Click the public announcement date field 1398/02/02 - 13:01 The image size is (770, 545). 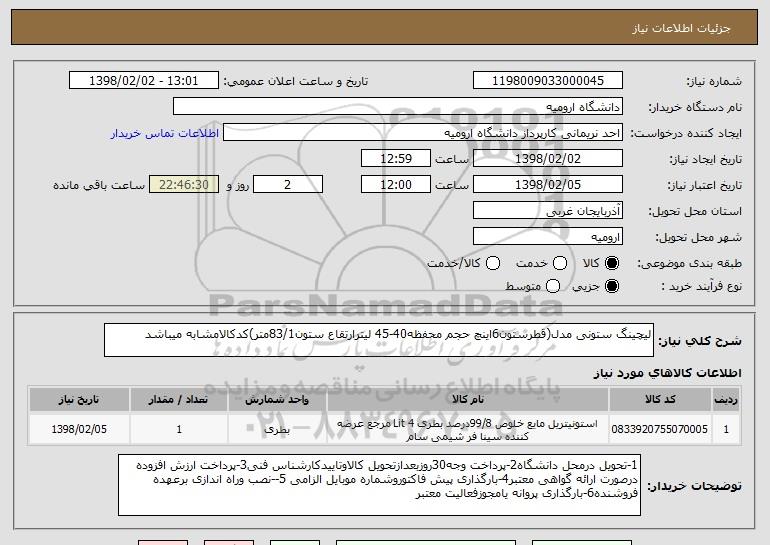[144, 81]
